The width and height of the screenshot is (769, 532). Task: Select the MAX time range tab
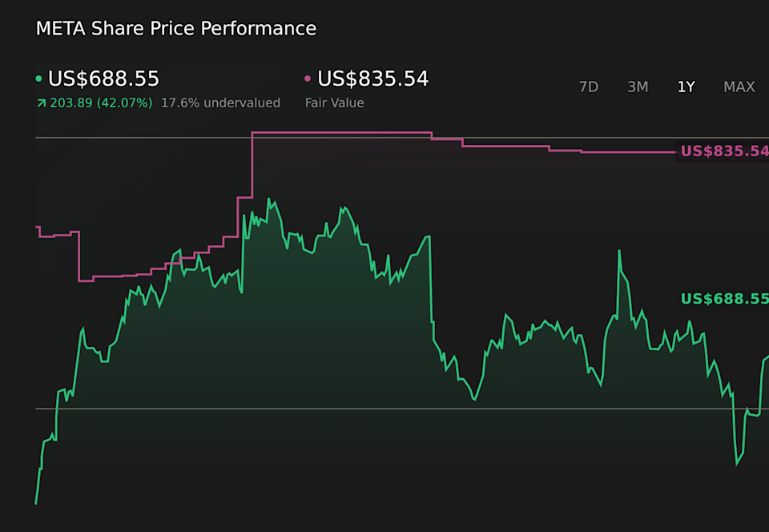[x=739, y=87]
